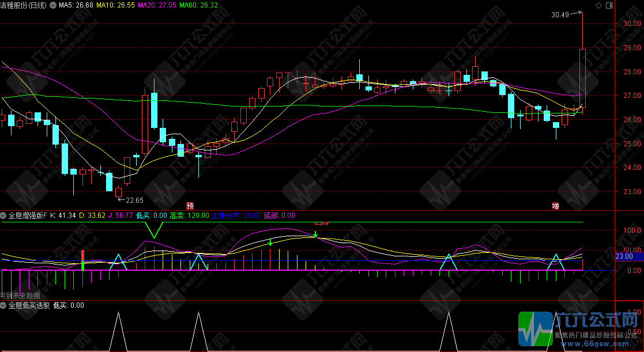
Task: Click the red 预 marker icon
Action: coord(190,205)
